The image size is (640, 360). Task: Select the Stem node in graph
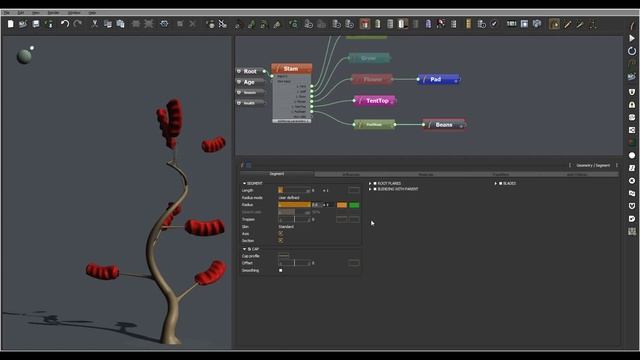(291, 69)
